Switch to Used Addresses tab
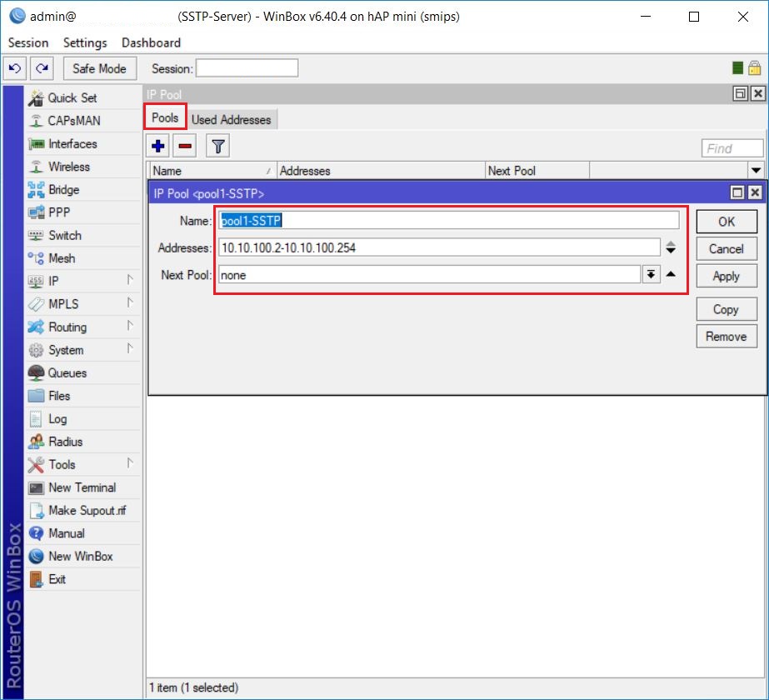The height and width of the screenshot is (700, 769). 232,120
